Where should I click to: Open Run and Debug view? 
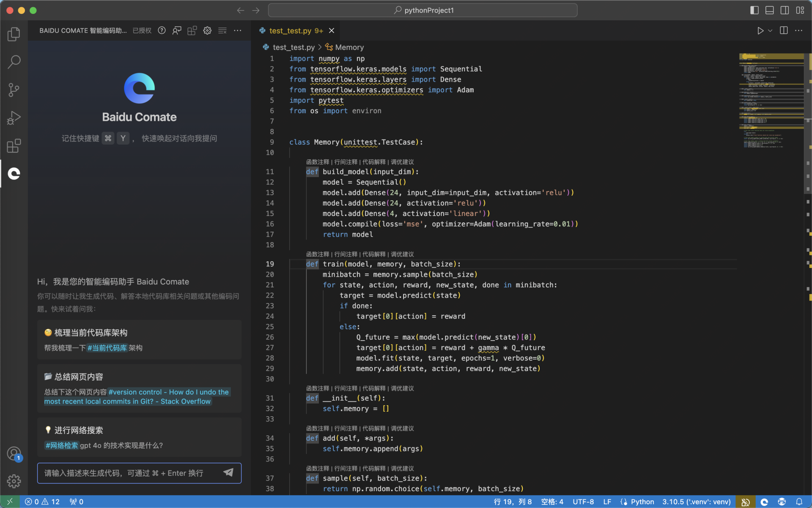coord(14,117)
